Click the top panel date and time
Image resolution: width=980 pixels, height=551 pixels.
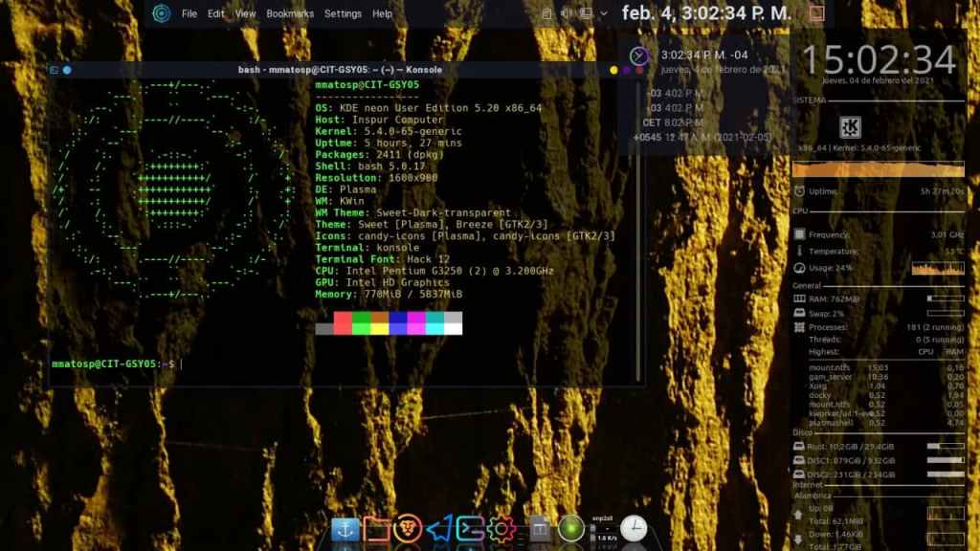(706, 13)
